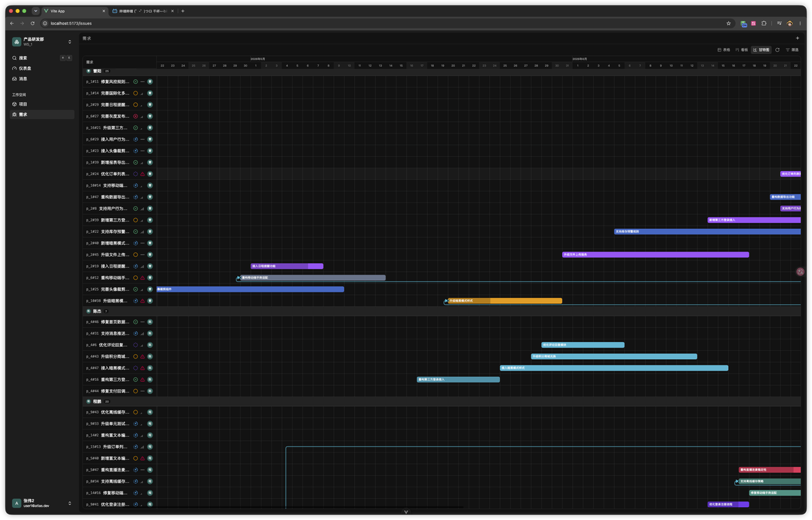Select the blue 支持库存预警规则 Gantt bar
Screen dimensions: 812x520
(x=707, y=232)
